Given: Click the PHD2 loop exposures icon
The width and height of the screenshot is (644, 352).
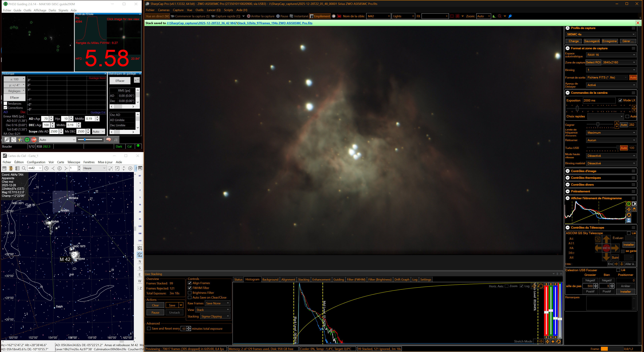Looking at the screenshot, I should click(14, 140).
